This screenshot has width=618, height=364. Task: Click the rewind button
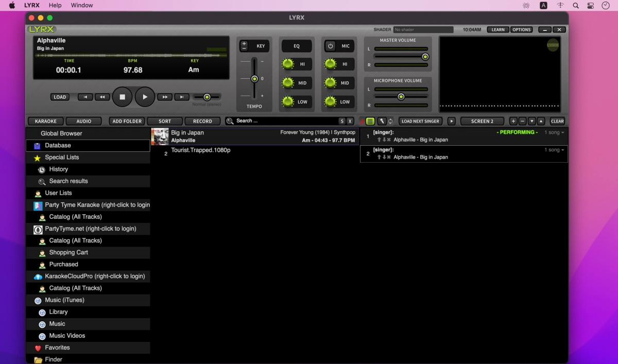coord(102,97)
